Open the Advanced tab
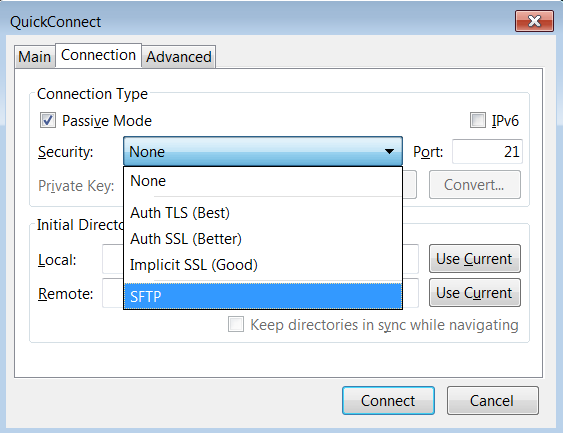This screenshot has width=563, height=433. [x=178, y=57]
